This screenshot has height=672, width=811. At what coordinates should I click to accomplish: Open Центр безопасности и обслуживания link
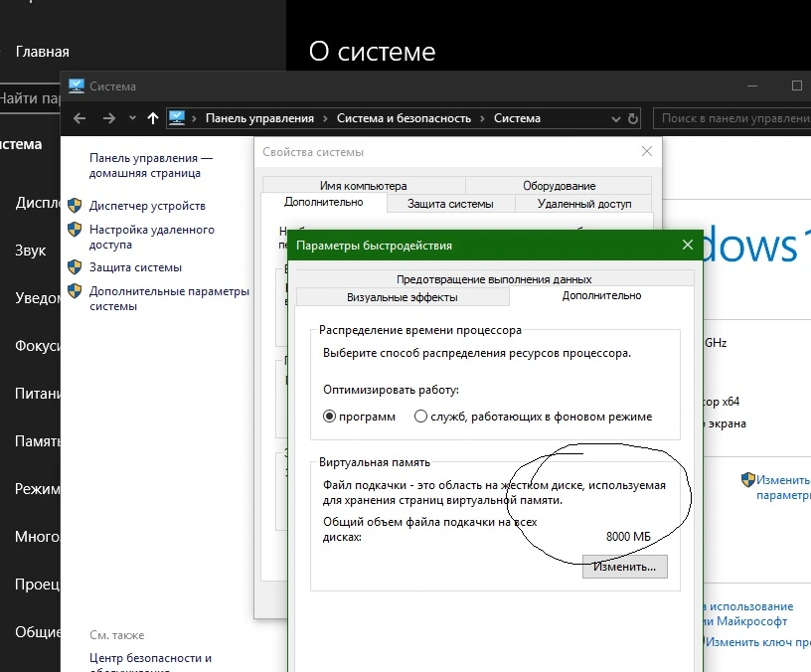150,662
